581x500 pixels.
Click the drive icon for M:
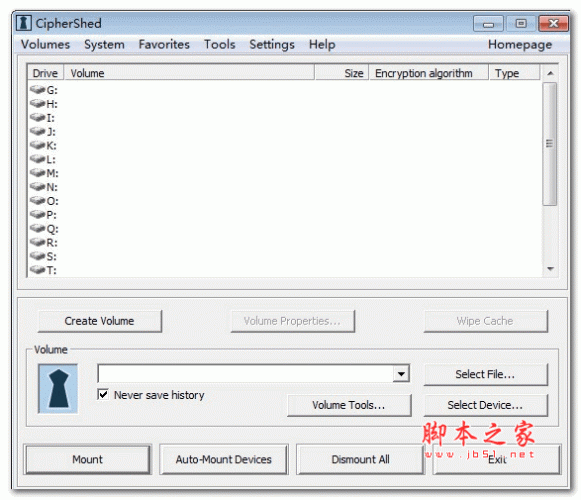37,173
